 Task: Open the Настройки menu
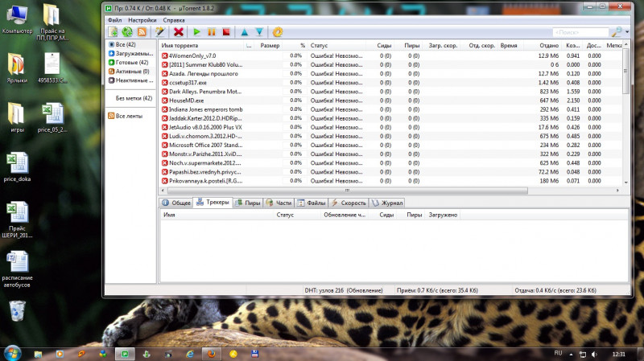[x=142, y=20]
